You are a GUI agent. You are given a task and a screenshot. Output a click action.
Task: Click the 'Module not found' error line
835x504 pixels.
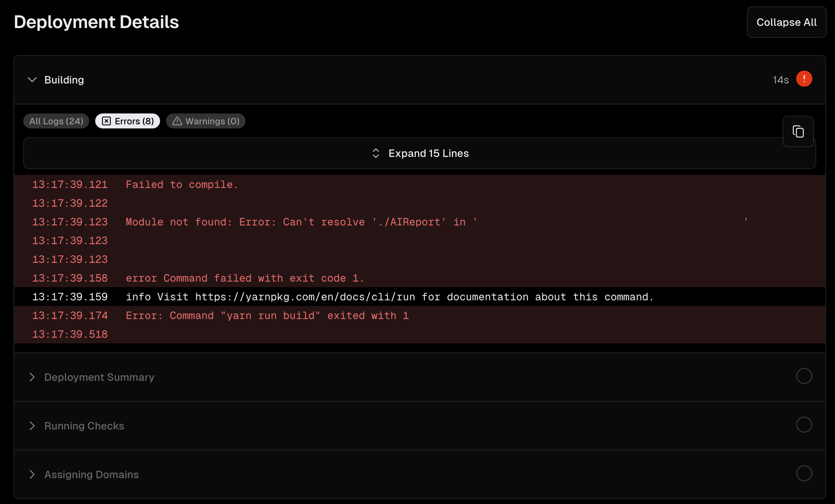(420, 222)
